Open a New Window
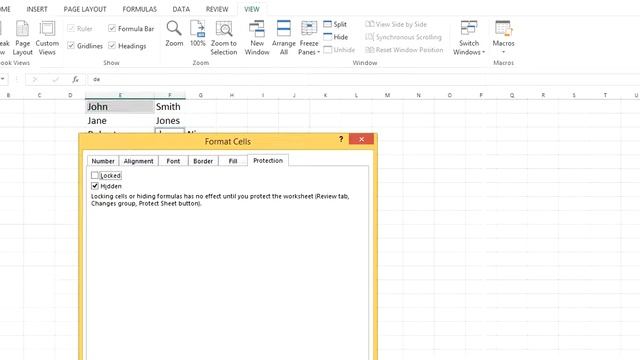The height and width of the screenshot is (360, 640). coord(257,38)
